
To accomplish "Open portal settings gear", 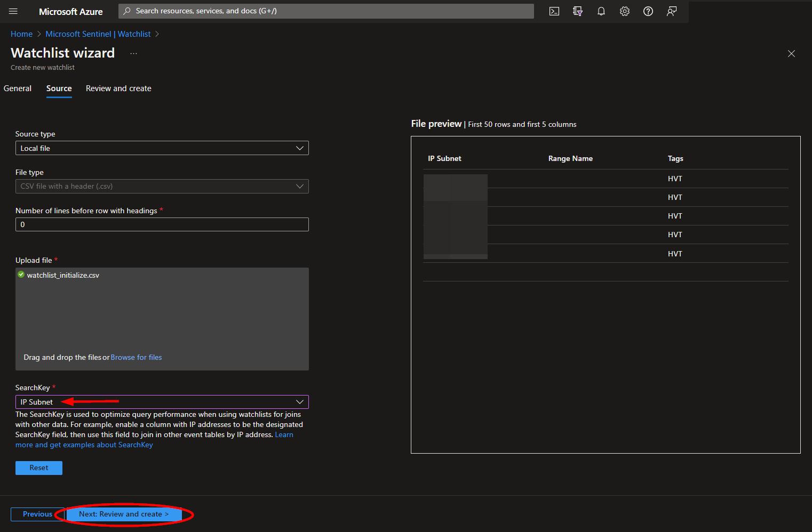I will coord(625,11).
